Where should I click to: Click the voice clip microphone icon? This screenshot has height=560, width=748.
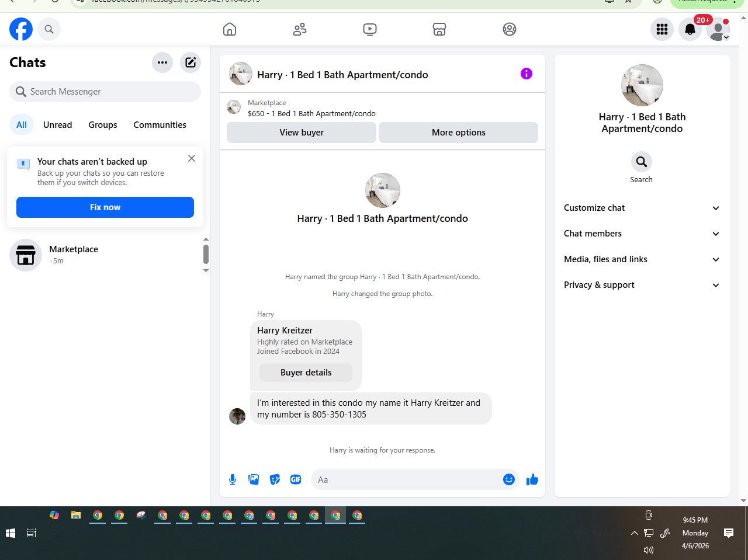pyautogui.click(x=233, y=479)
